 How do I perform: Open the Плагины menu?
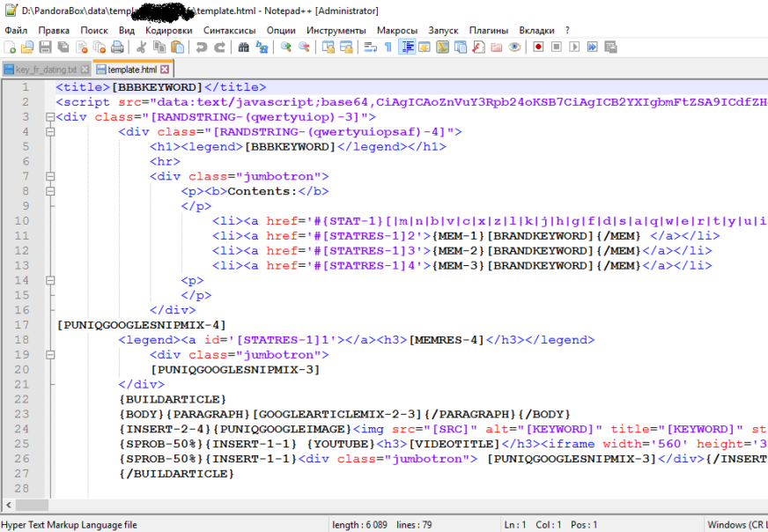pyautogui.click(x=489, y=30)
